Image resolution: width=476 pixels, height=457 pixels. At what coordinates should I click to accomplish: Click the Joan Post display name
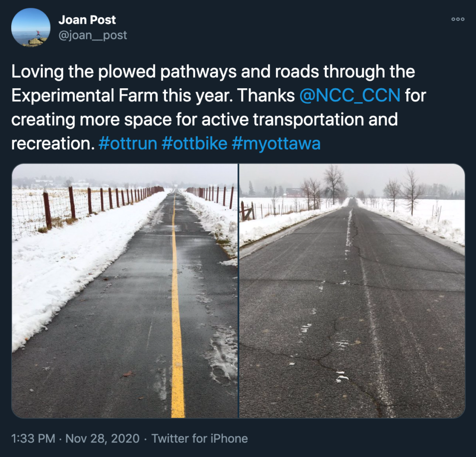(87, 20)
